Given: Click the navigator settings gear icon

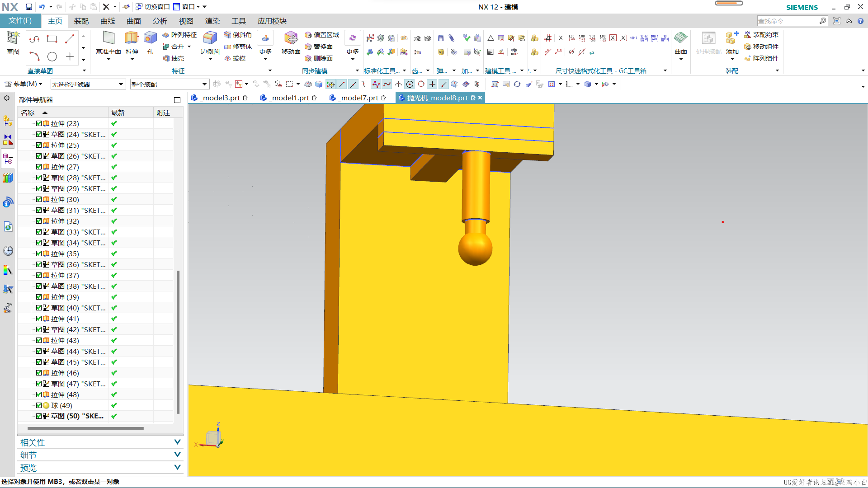Looking at the screenshot, I should tap(7, 98).
